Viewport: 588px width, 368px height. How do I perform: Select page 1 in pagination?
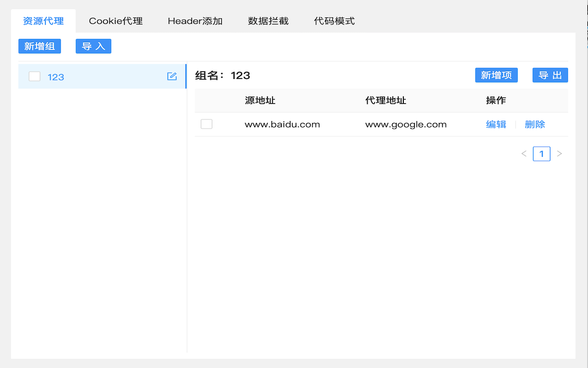click(x=542, y=154)
